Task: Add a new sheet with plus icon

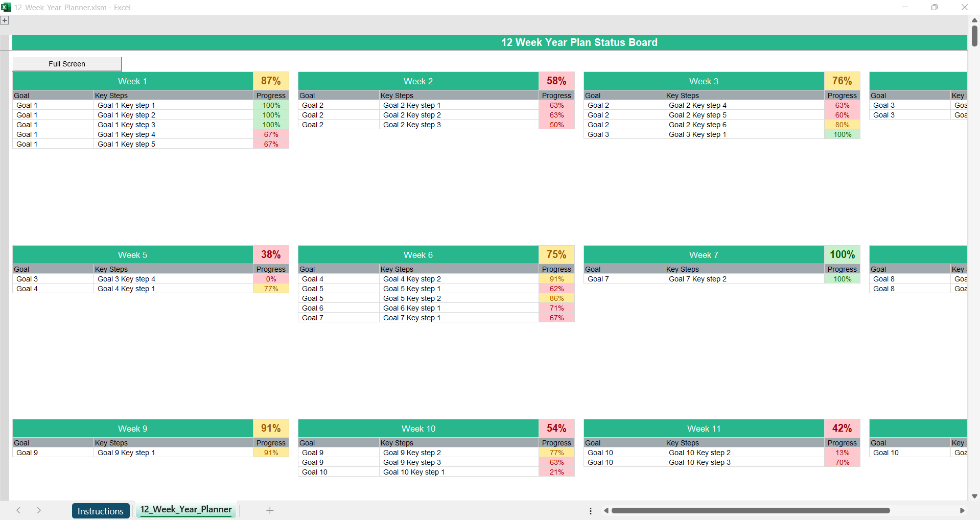Action: click(270, 510)
